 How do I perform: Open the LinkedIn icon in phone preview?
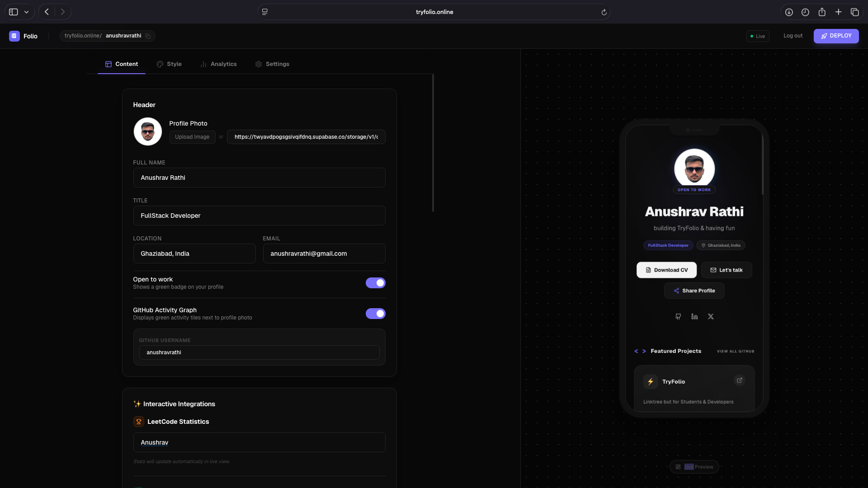click(x=694, y=317)
